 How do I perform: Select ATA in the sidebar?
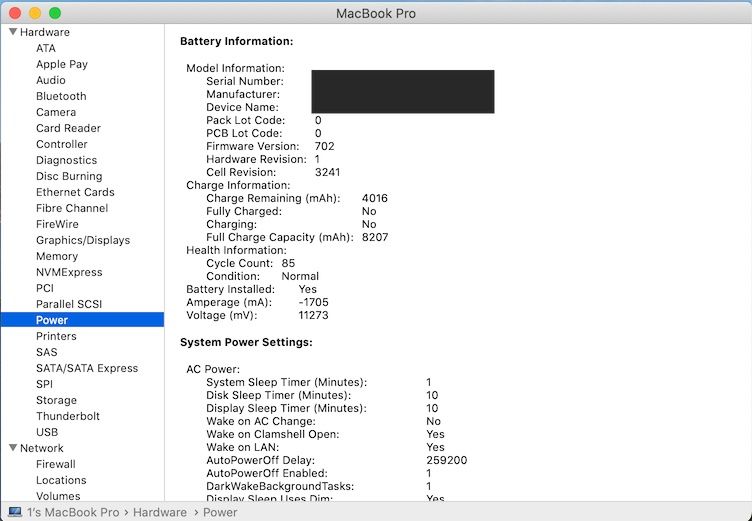[x=46, y=48]
